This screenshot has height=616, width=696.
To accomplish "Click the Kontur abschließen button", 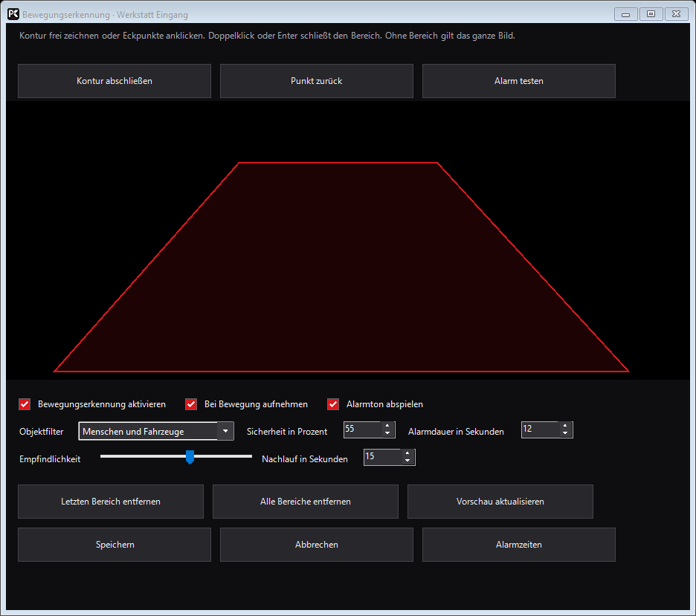I will click(115, 81).
